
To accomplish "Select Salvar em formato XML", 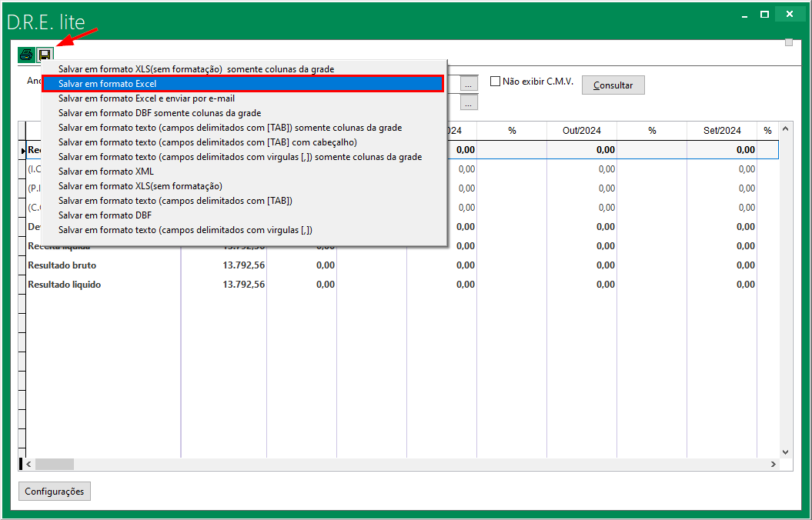I will point(106,172).
